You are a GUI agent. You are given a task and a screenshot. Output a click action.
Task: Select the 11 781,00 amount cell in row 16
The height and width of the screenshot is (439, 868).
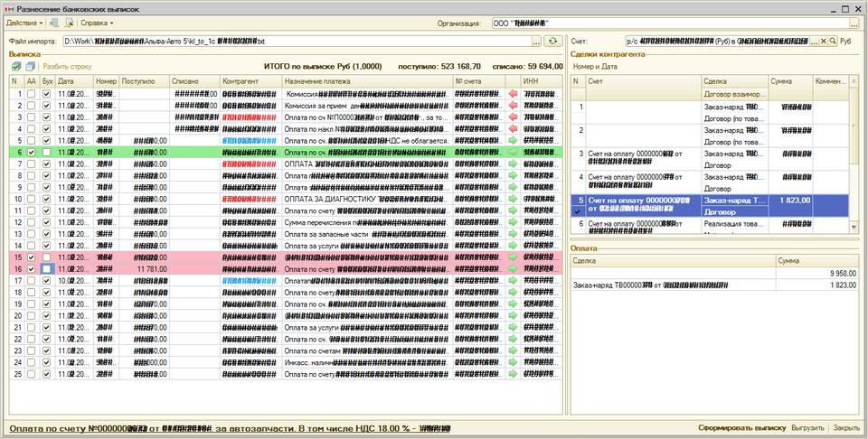coord(144,268)
